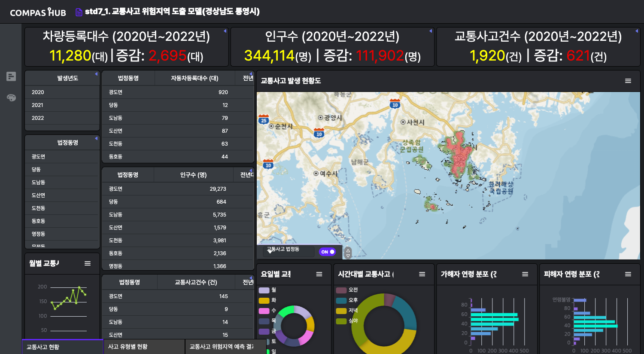Click the document icon beside the dashboard title
Image resolution: width=644 pixels, height=354 pixels.
point(79,12)
